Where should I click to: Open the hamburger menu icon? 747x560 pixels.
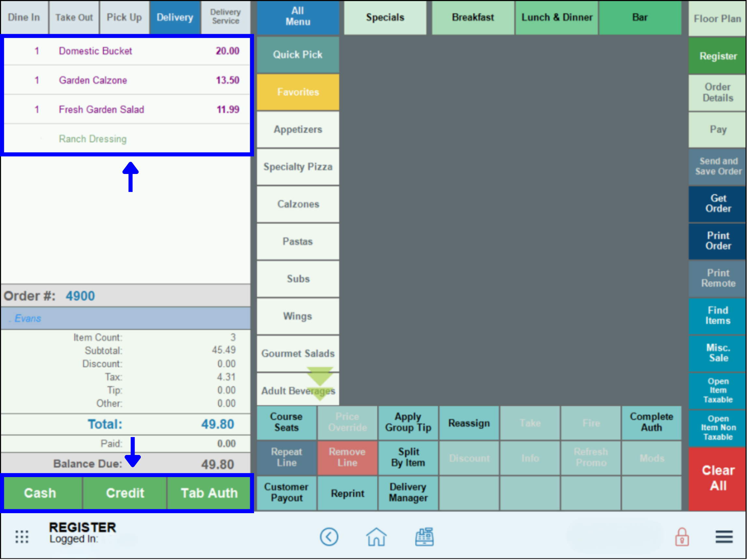tap(724, 537)
